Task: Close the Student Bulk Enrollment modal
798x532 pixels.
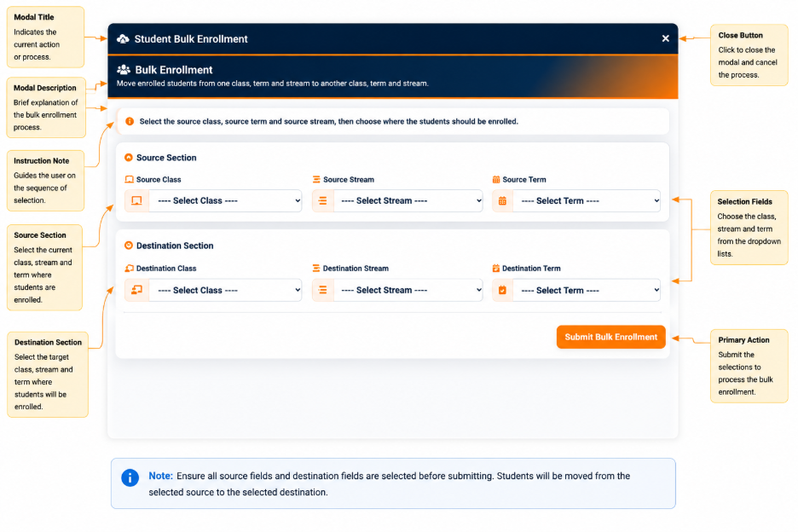Action: [x=665, y=38]
